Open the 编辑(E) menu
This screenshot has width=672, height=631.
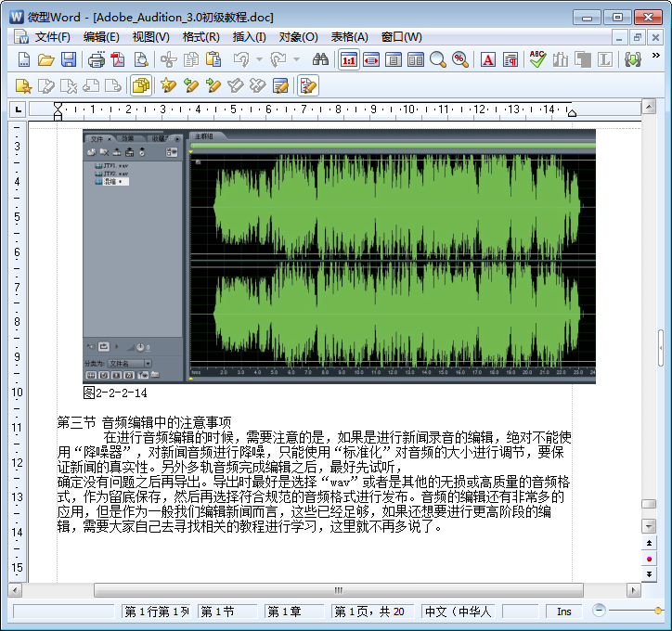101,37
